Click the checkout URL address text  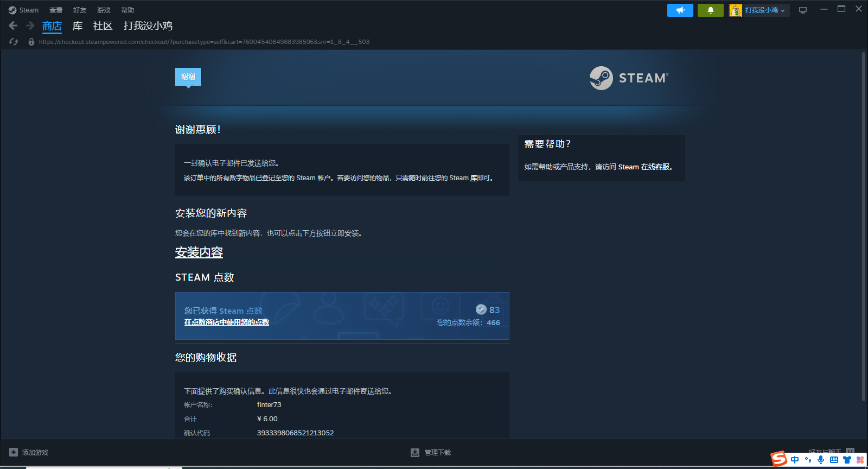click(204, 42)
